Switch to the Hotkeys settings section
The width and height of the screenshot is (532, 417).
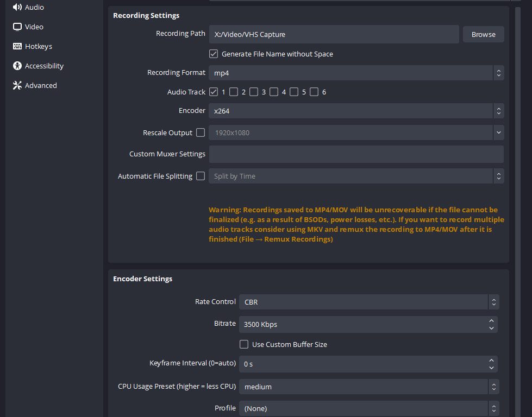pyautogui.click(x=39, y=46)
